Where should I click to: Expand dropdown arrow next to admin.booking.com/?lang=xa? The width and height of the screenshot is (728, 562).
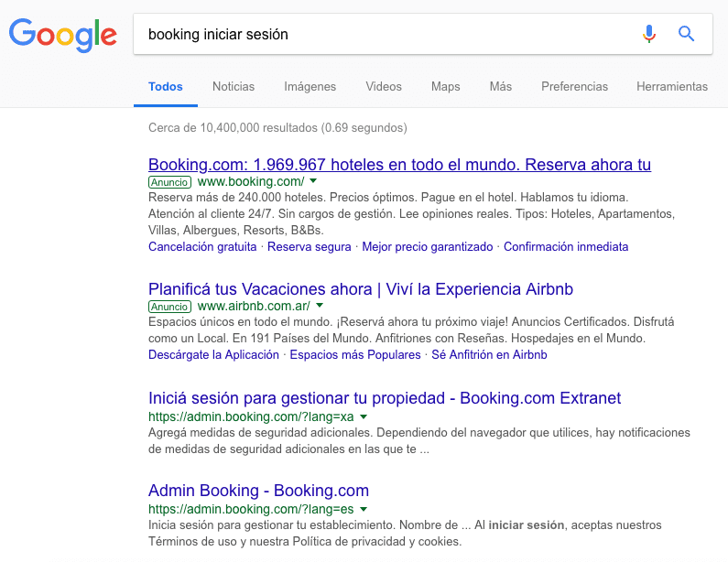[x=364, y=416]
